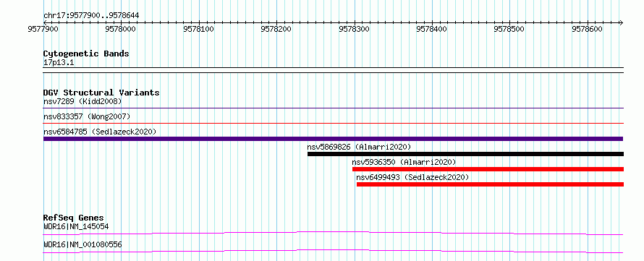
Task: Open gene WDR16|NM_001080556 label
Action: tap(82, 245)
